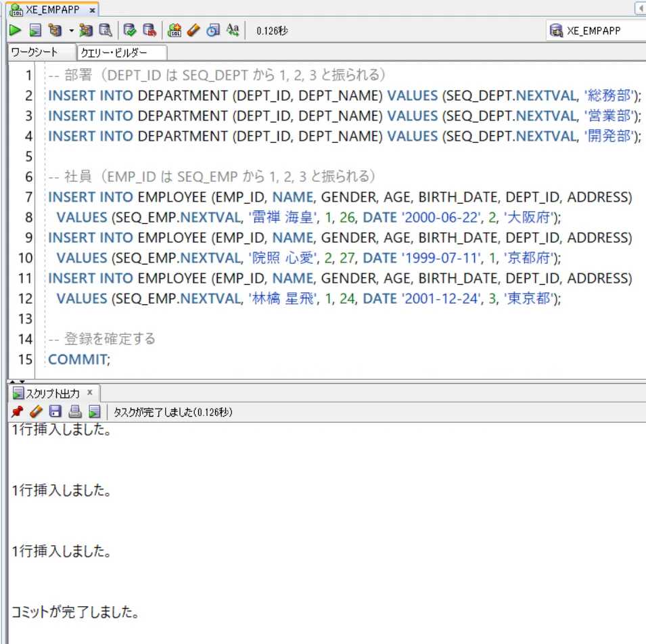Click the 0.126秒 elapsed time in the worksheet toolbar
This screenshot has width=646, height=644.
[272, 31]
